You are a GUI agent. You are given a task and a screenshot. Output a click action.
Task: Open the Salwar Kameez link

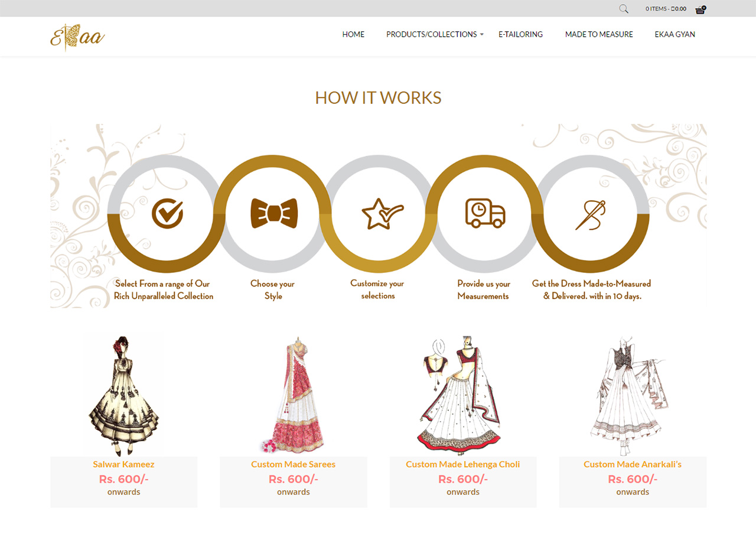(x=123, y=464)
